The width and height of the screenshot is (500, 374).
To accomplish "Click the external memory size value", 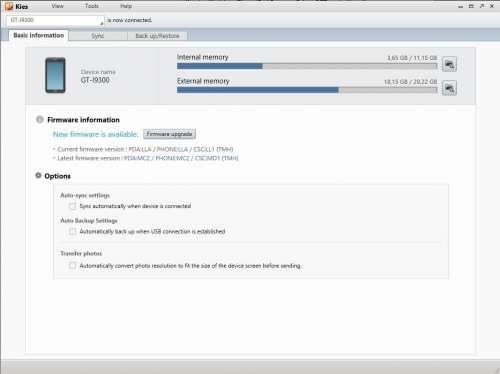I will pos(410,82).
